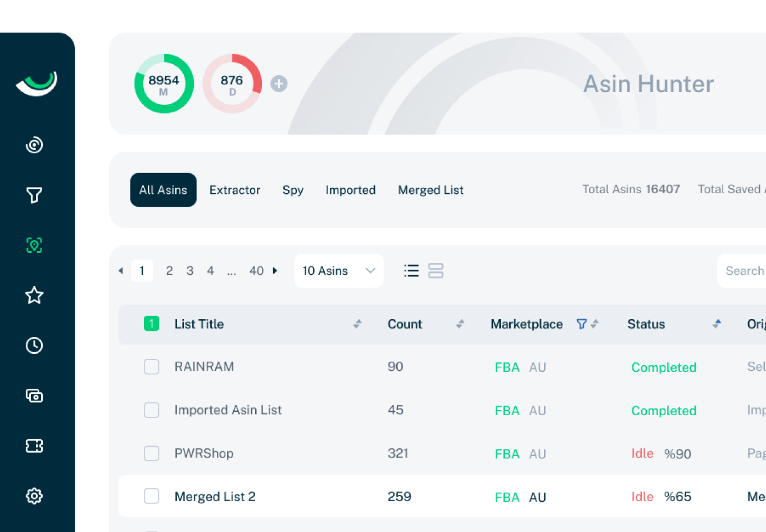
Task: Open the funnel filter sidebar icon
Action: (34, 195)
